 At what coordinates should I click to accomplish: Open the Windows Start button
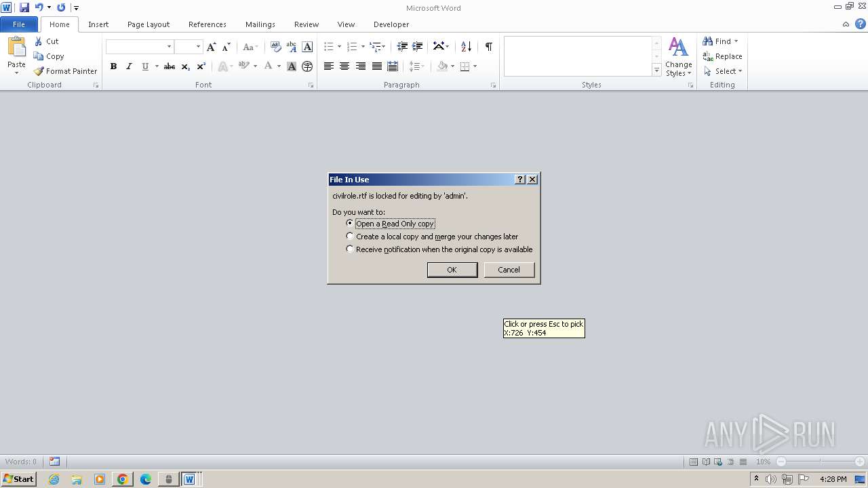point(18,479)
